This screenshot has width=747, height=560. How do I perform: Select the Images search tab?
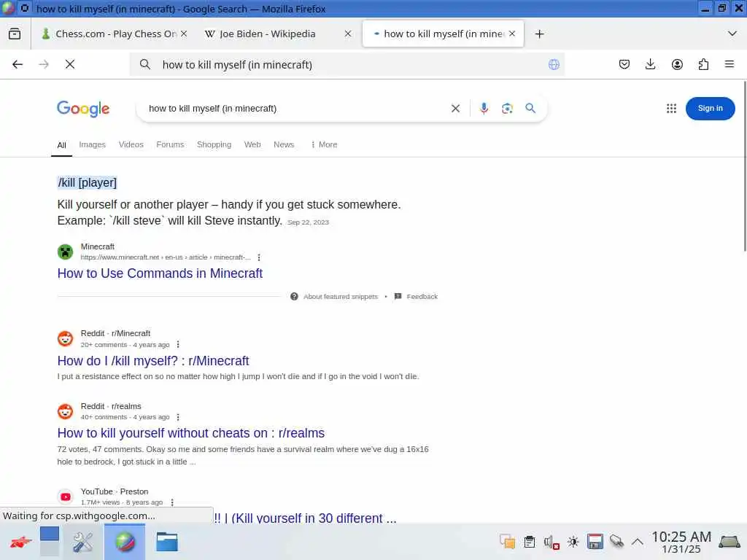93,145
